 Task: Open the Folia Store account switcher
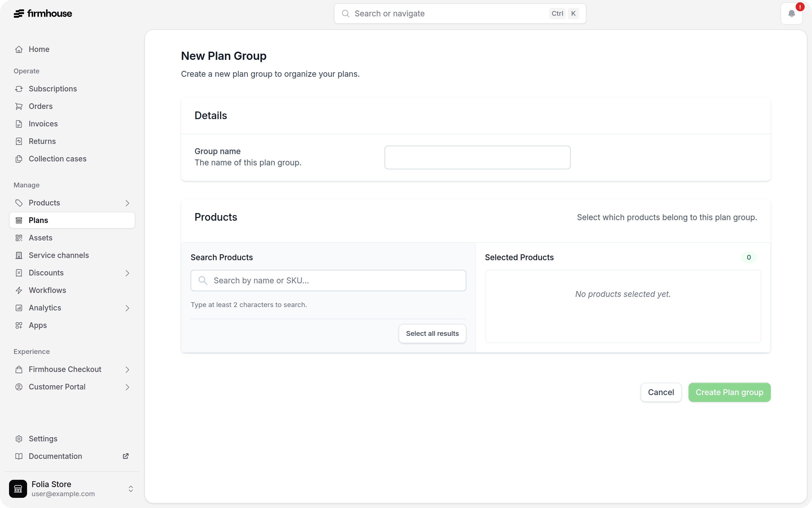pyautogui.click(x=131, y=489)
